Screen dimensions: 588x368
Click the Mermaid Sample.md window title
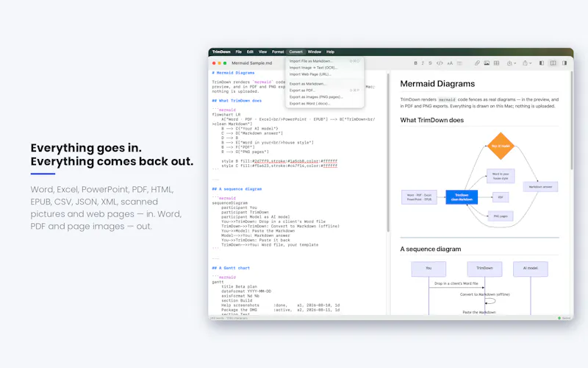click(251, 63)
